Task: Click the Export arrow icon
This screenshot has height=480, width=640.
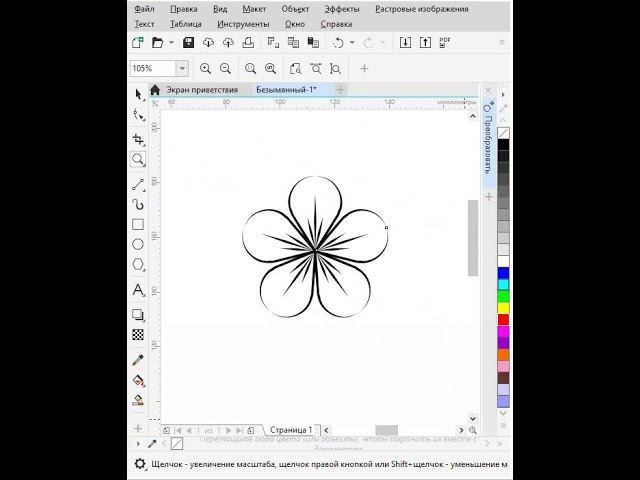Action: click(x=425, y=42)
